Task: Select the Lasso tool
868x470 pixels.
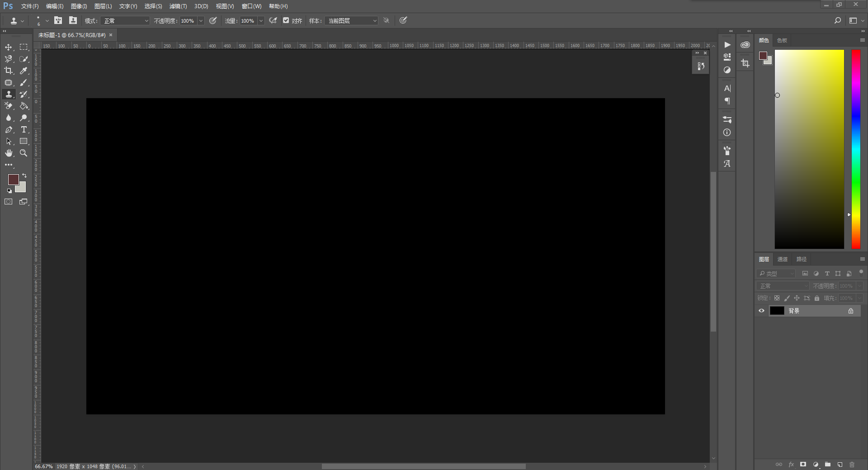Action: tap(9, 59)
